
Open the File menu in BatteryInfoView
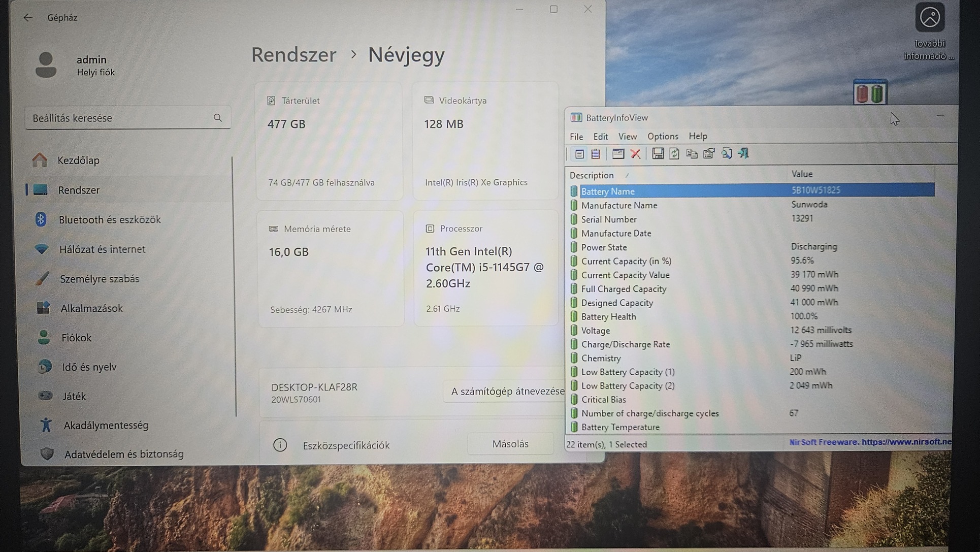point(576,136)
